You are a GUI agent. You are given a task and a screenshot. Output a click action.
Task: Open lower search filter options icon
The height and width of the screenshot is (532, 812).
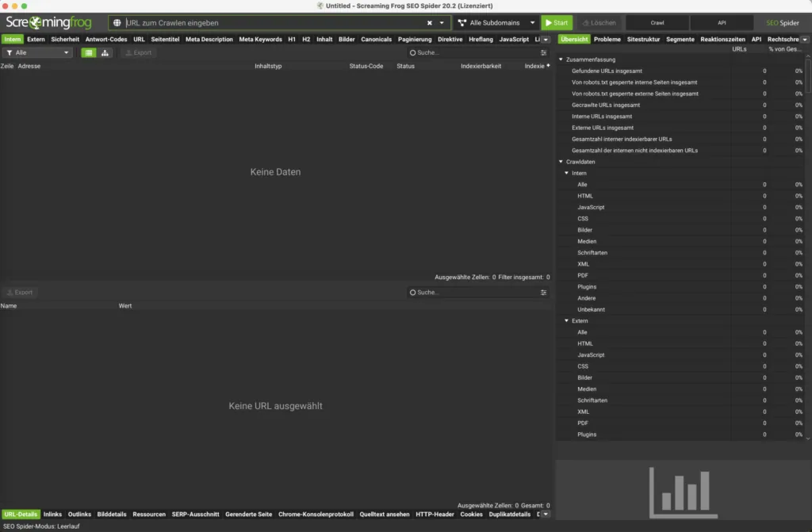tap(543, 292)
